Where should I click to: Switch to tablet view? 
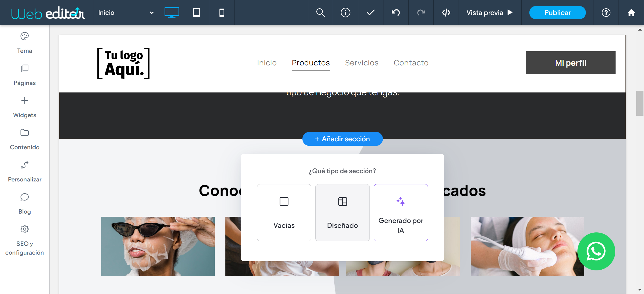pyautogui.click(x=196, y=13)
